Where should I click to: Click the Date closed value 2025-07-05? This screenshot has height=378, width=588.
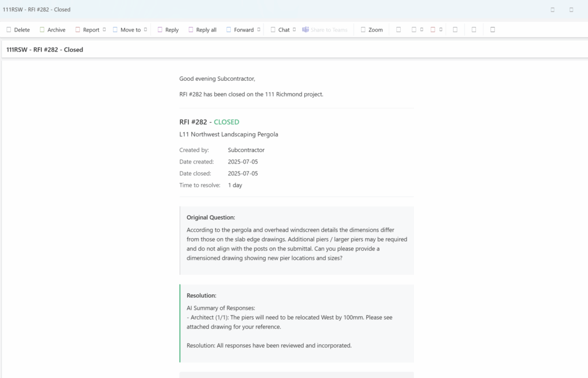tap(243, 173)
